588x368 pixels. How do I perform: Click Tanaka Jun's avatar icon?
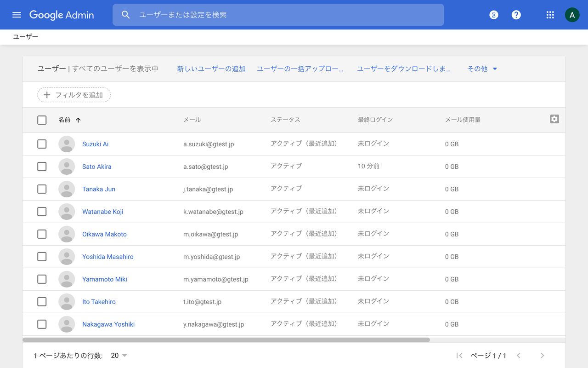pyautogui.click(x=67, y=189)
